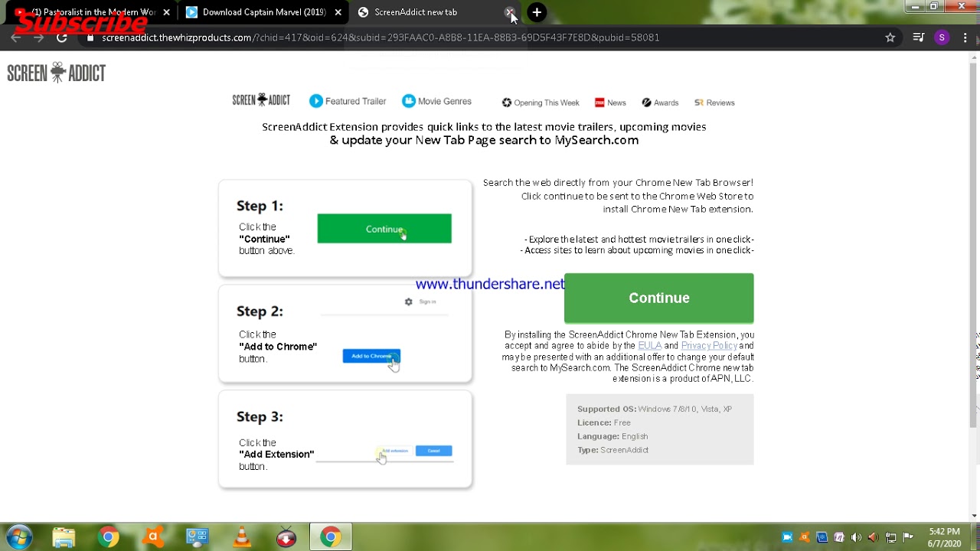980x551 pixels.
Task: Open the media control icon in toolbar
Action: tap(918, 37)
